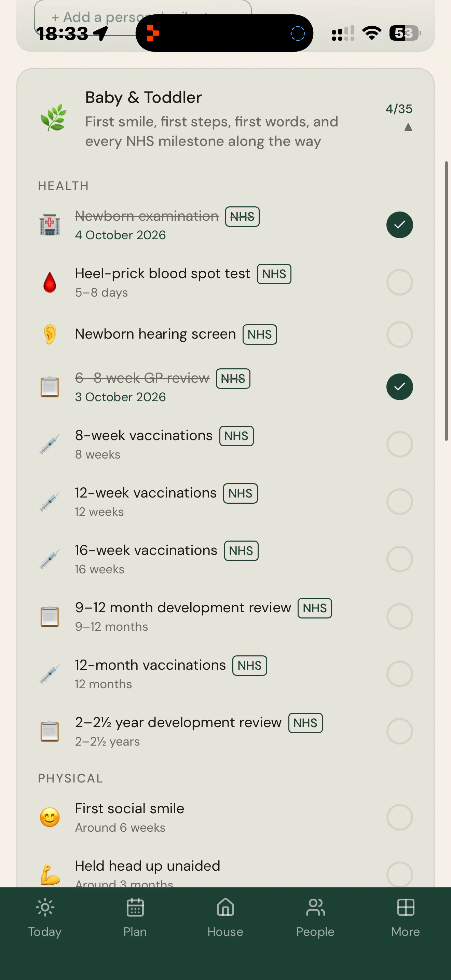The width and height of the screenshot is (451, 980).
Task: Mark Heel-prick blood spot test as complete
Action: pyautogui.click(x=400, y=282)
